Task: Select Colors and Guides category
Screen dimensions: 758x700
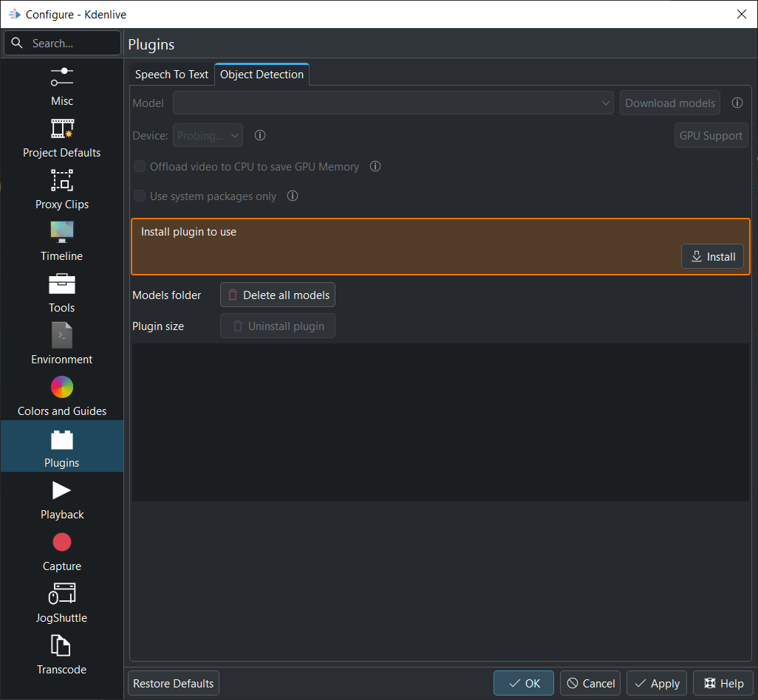Action: coord(62,396)
